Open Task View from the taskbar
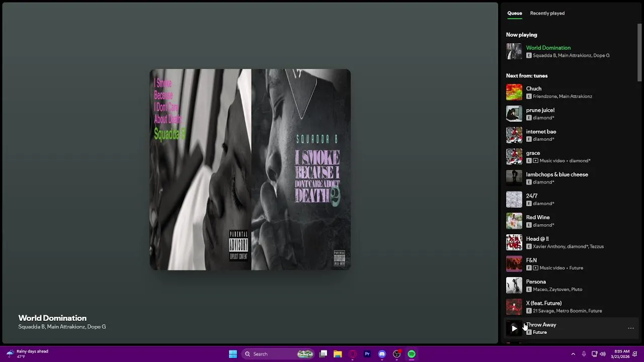Image resolution: width=644 pixels, height=362 pixels. click(x=324, y=354)
